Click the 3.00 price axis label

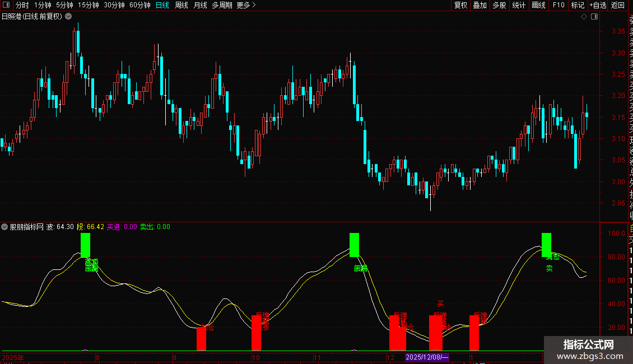[x=618, y=181]
